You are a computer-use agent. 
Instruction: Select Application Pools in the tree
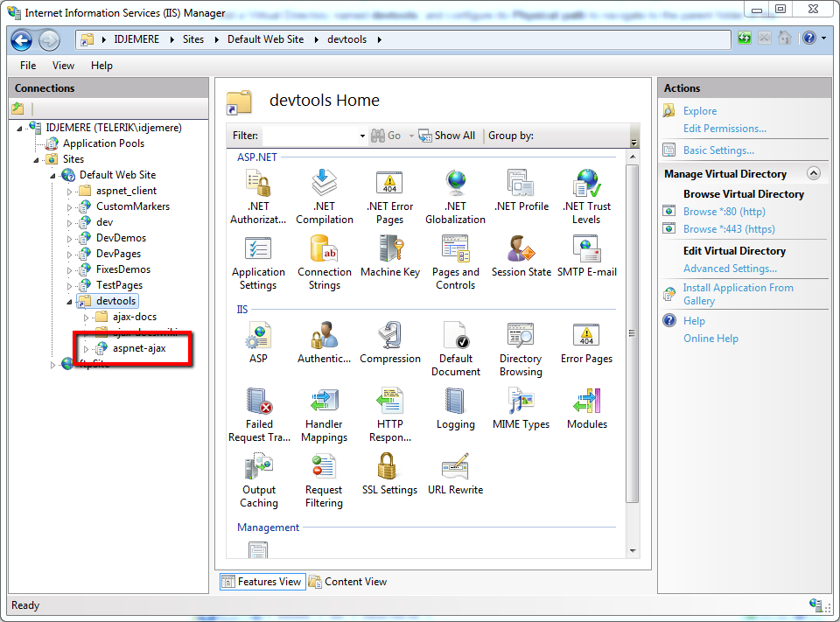[x=103, y=143]
